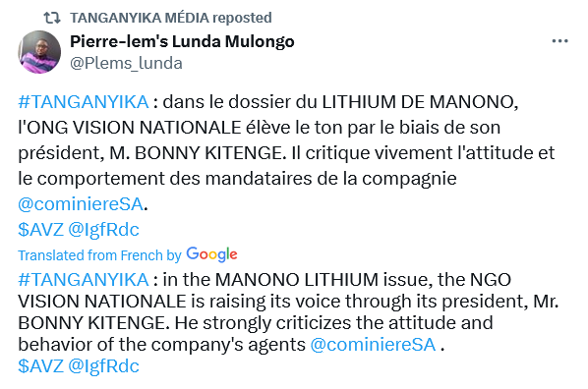Open Pierre-lem's profile avatar picture
Image resolution: width=588 pixels, height=389 pixels.
tap(39, 52)
